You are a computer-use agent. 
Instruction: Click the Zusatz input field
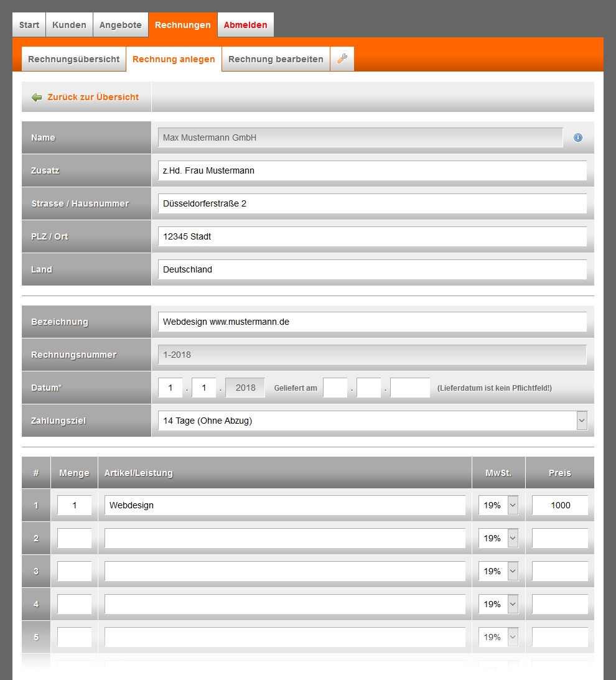372,170
